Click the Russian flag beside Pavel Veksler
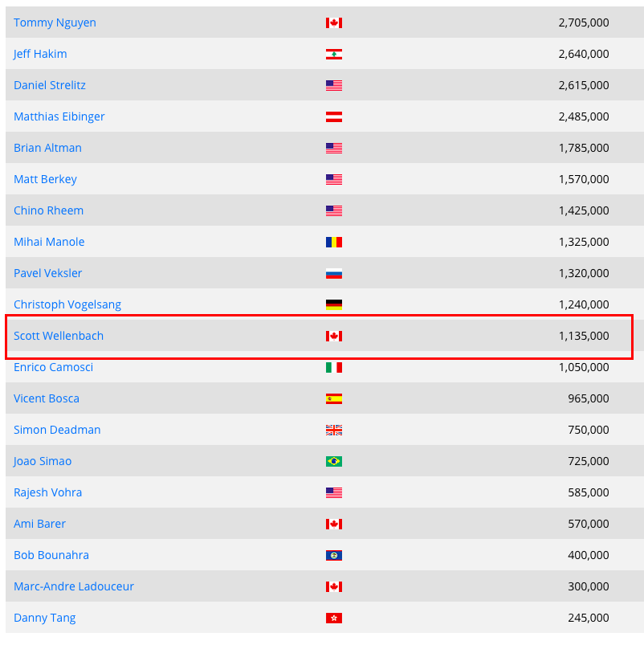644x645 pixels. [x=334, y=274]
